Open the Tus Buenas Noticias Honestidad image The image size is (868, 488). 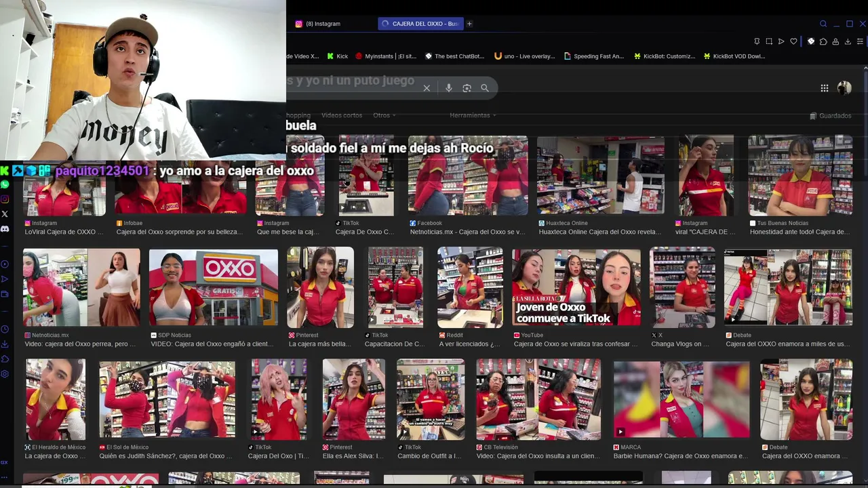pos(800,176)
